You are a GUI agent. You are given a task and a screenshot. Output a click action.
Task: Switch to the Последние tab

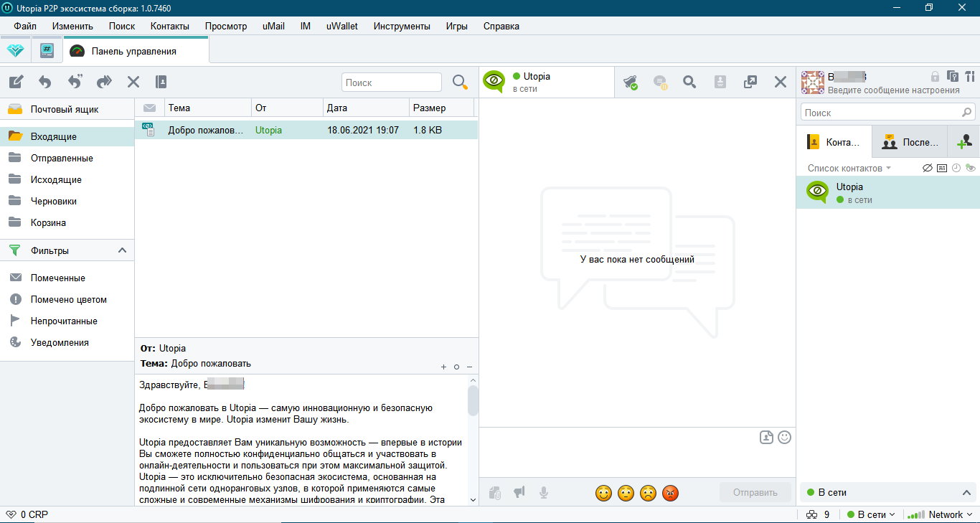pos(910,142)
